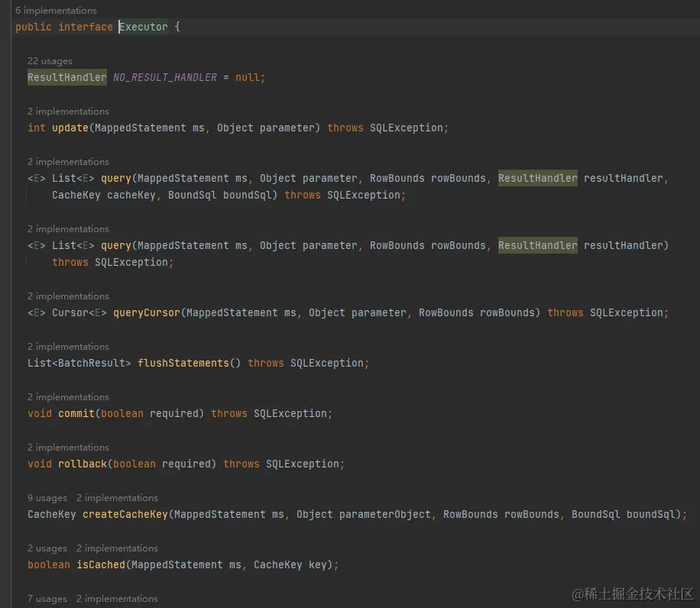Click the ResultHandler type before NO_RESULT_HANDLER
The height and width of the screenshot is (608, 700).
(x=67, y=77)
